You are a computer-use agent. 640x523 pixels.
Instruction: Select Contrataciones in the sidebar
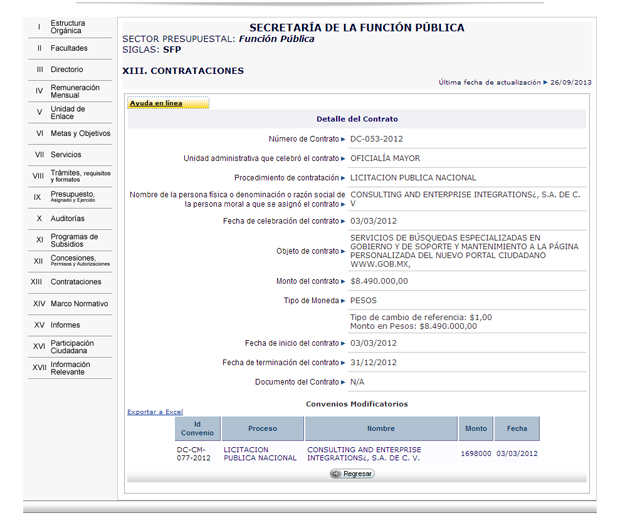(x=76, y=282)
